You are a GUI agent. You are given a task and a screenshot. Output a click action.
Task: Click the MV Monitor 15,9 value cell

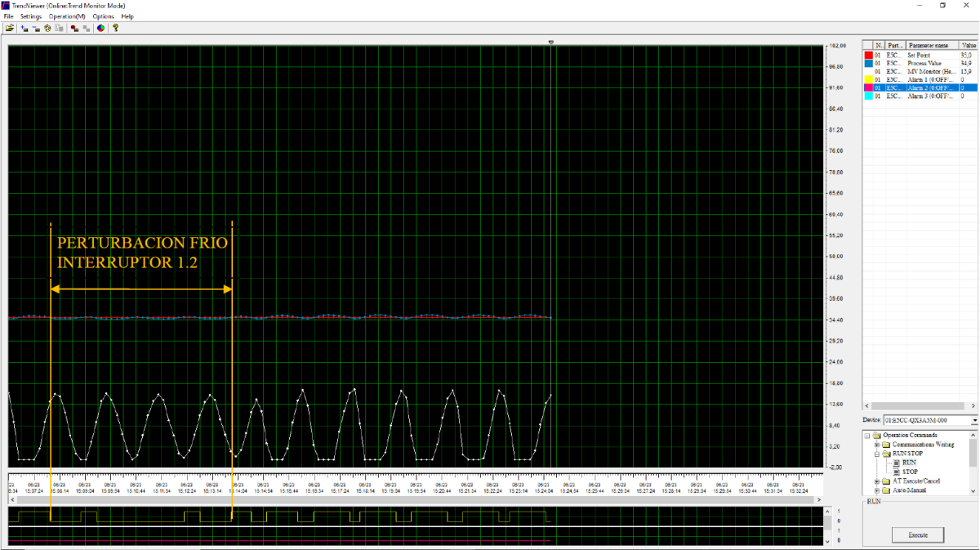(x=969, y=71)
